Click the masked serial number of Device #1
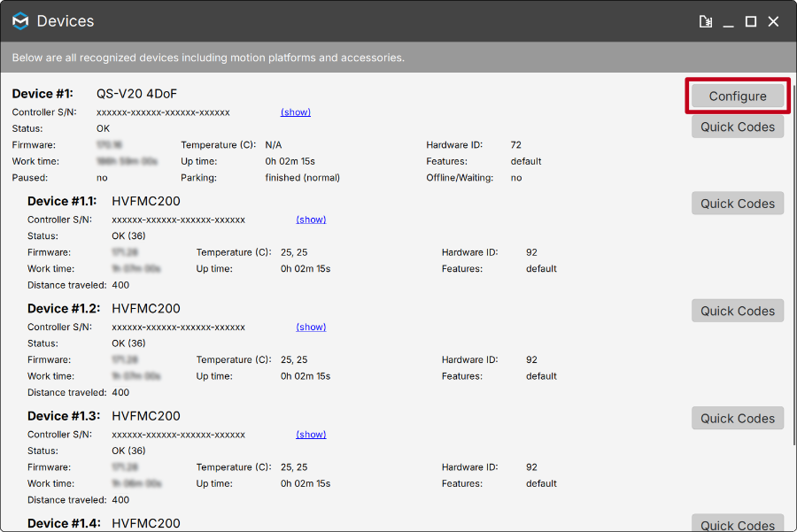Screen dimensions: 797x532 pyautogui.click(x=163, y=112)
